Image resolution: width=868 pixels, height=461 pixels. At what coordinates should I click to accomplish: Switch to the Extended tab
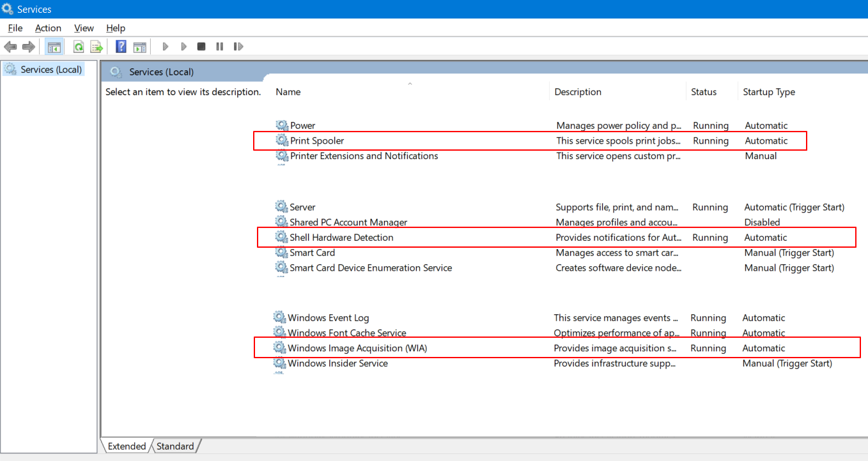tap(127, 446)
